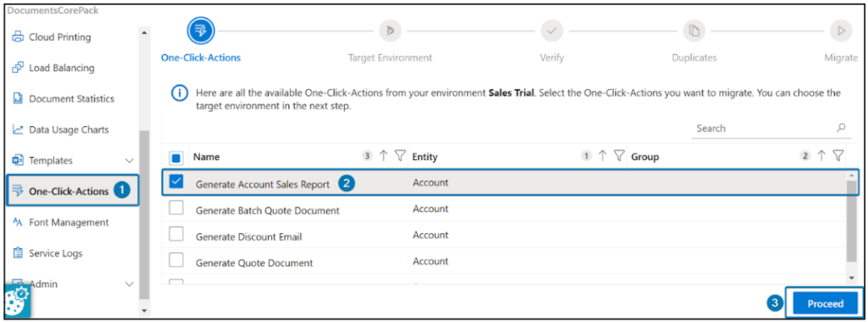The width and height of the screenshot is (868, 322).
Task: Click the search magnifier icon
Action: (841, 128)
